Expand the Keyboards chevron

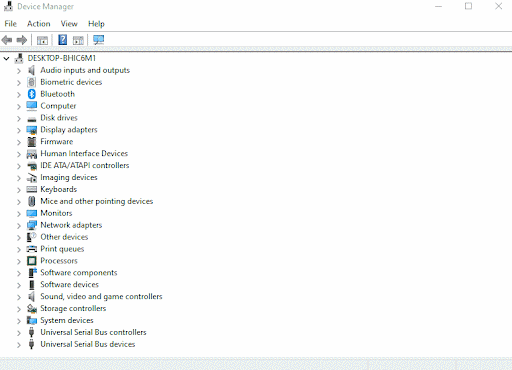[19, 190]
